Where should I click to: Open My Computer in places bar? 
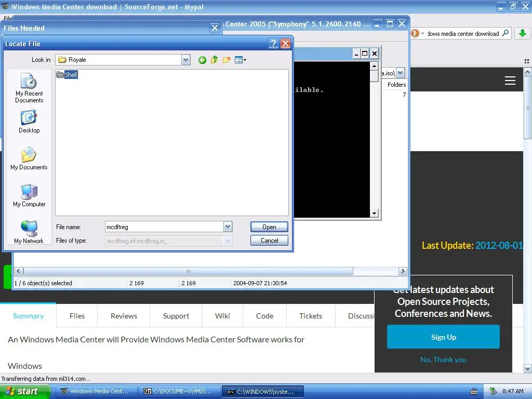pyautogui.click(x=29, y=195)
